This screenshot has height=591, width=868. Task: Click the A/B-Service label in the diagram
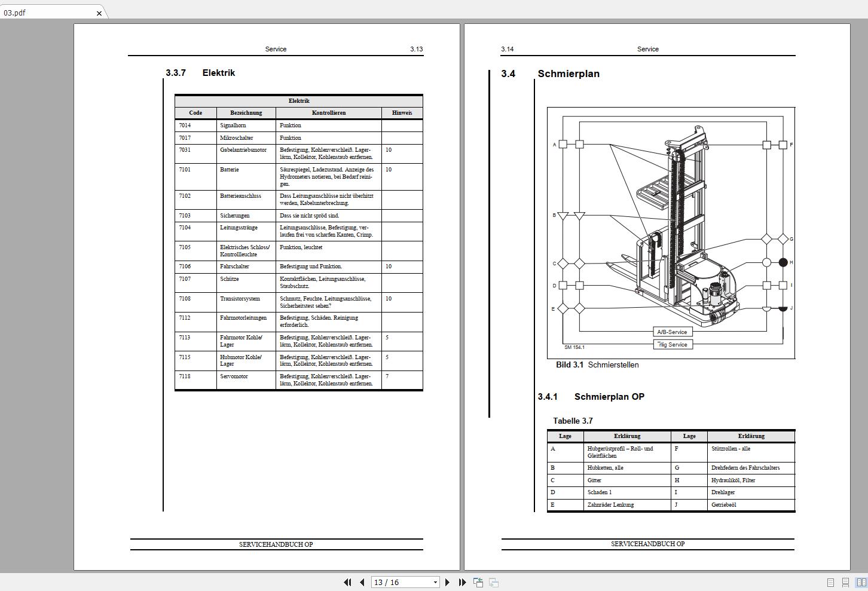pyautogui.click(x=671, y=332)
